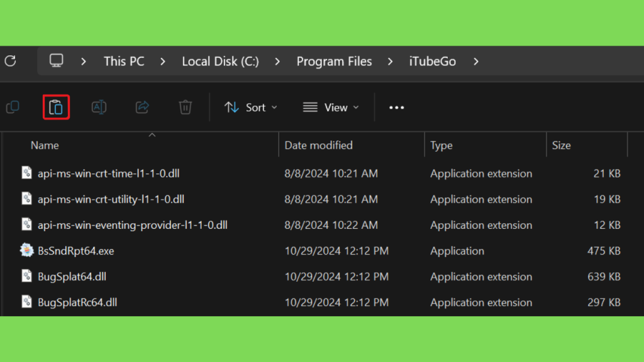Click the Delete trash icon
644x362 pixels.
[x=186, y=107]
